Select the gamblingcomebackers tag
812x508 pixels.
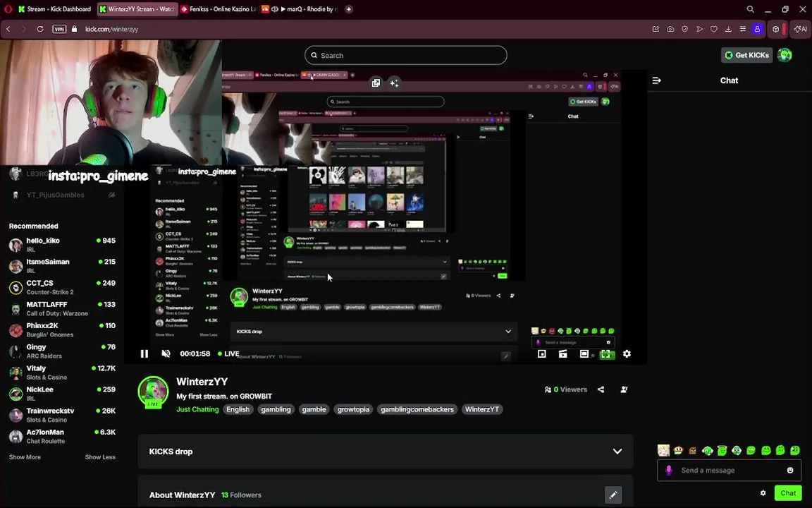[x=417, y=409]
